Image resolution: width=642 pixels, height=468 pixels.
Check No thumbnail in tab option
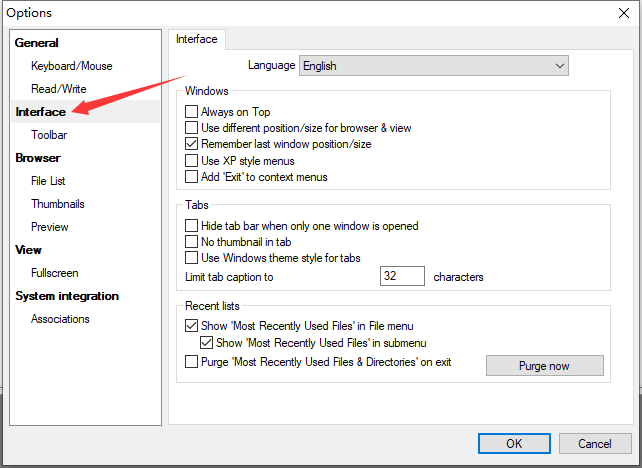coord(192,242)
